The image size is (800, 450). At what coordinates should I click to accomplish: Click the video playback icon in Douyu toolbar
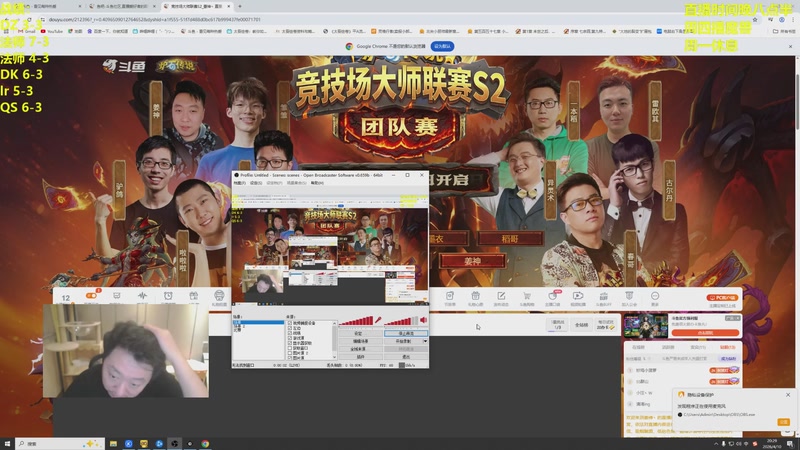pos(578,296)
